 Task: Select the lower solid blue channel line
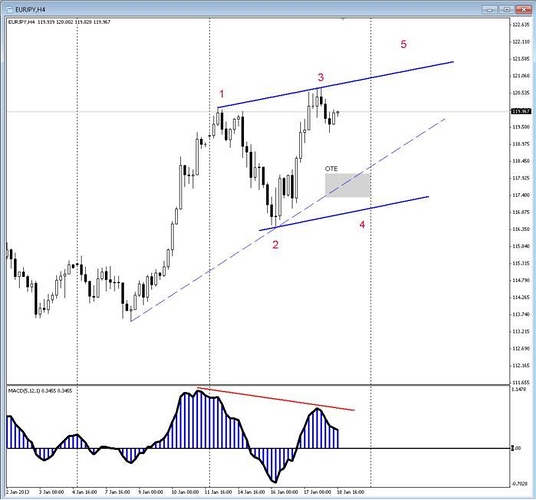click(x=344, y=214)
